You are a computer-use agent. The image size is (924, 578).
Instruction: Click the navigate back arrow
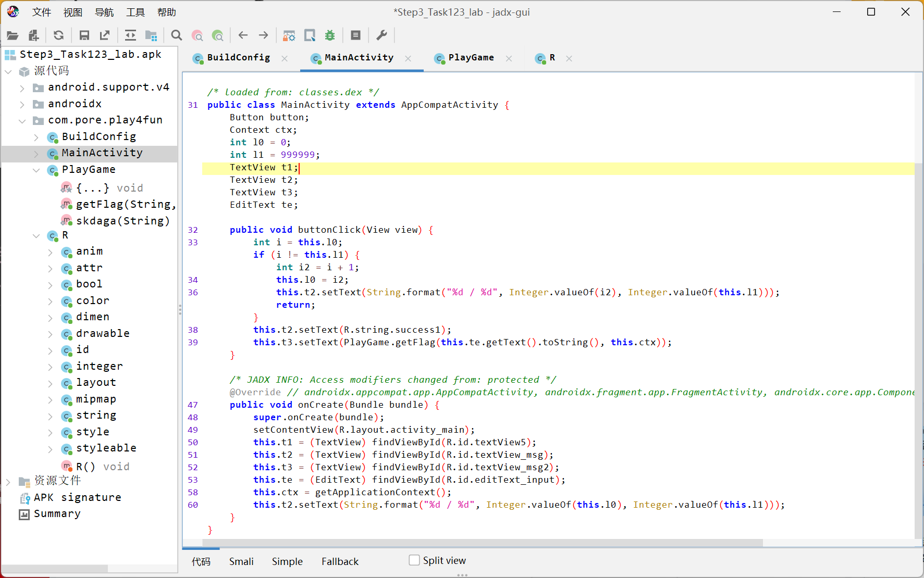point(243,35)
